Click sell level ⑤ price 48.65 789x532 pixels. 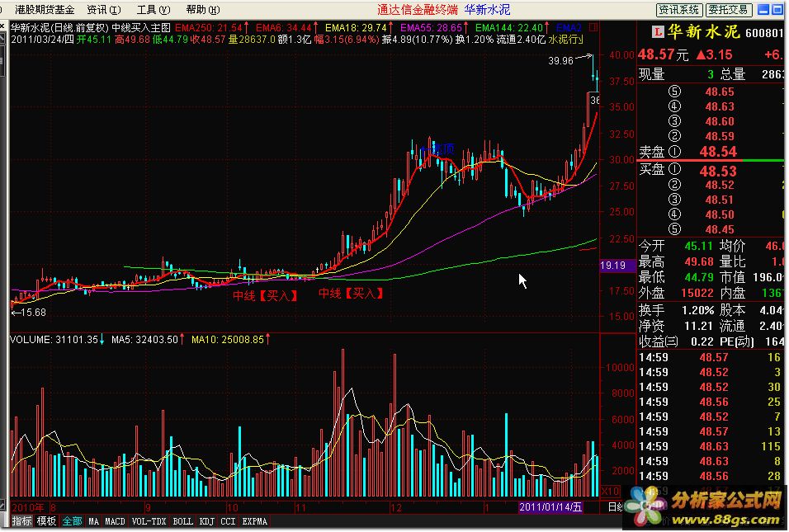point(720,92)
